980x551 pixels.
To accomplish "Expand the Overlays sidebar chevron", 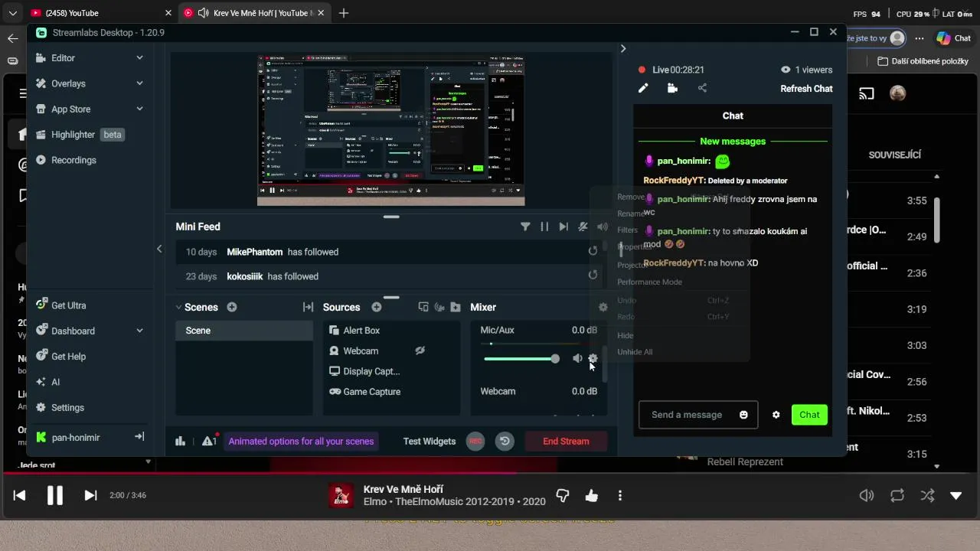I will tap(139, 83).
